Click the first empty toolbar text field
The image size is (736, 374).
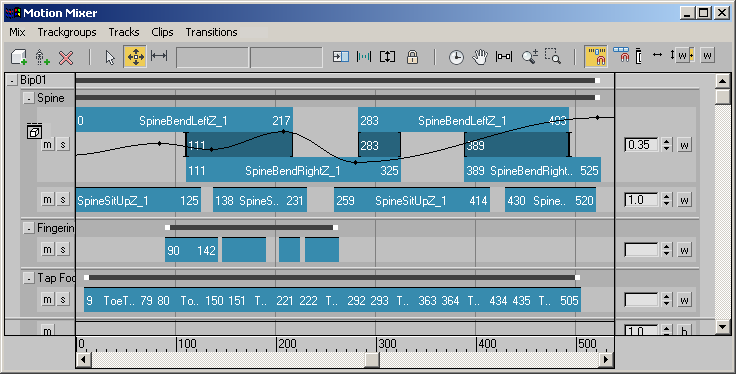point(212,57)
